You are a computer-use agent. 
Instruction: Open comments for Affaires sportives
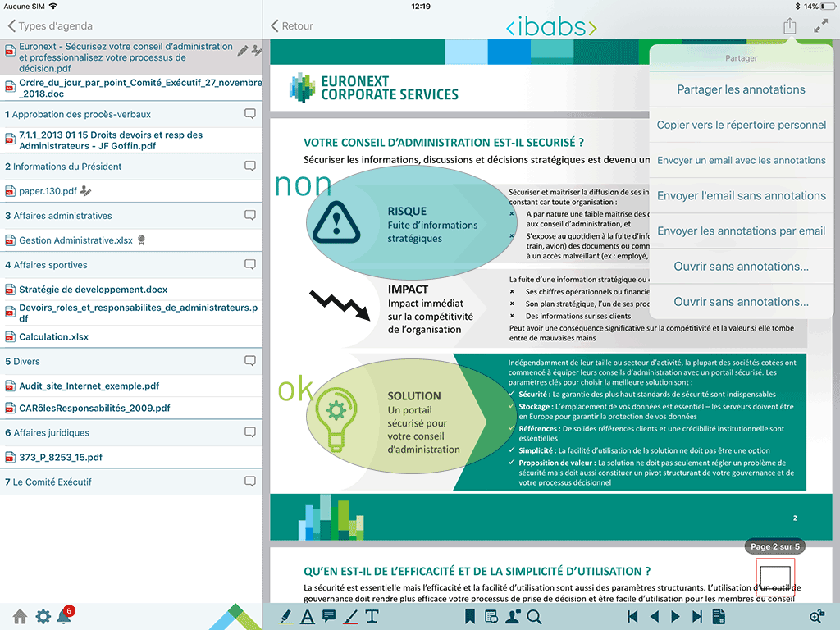tap(249, 264)
